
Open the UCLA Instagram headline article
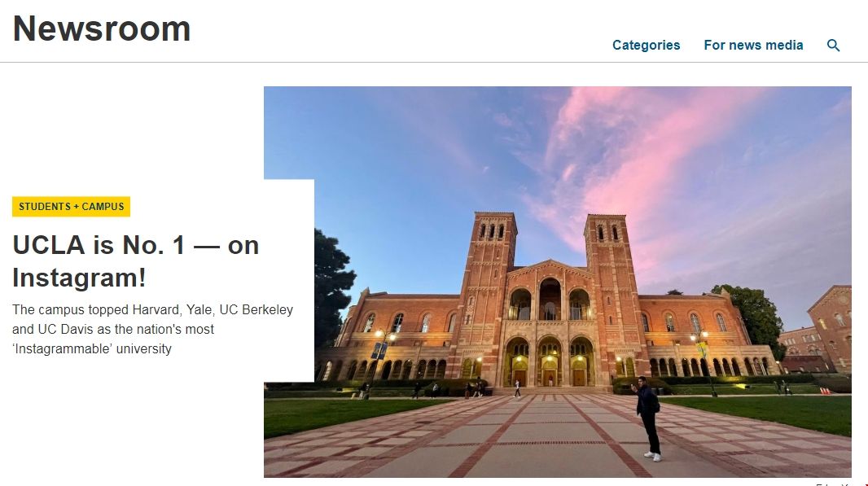(x=135, y=262)
